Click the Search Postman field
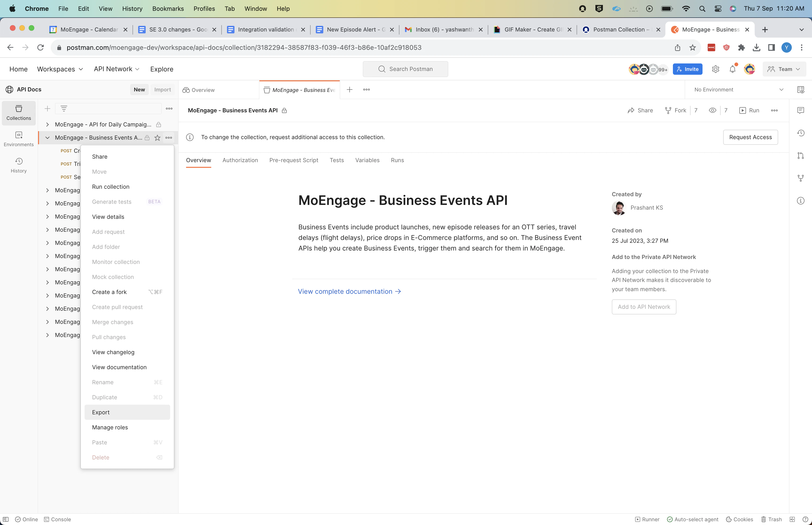Screen dimensions: 812x525 (x=405, y=69)
